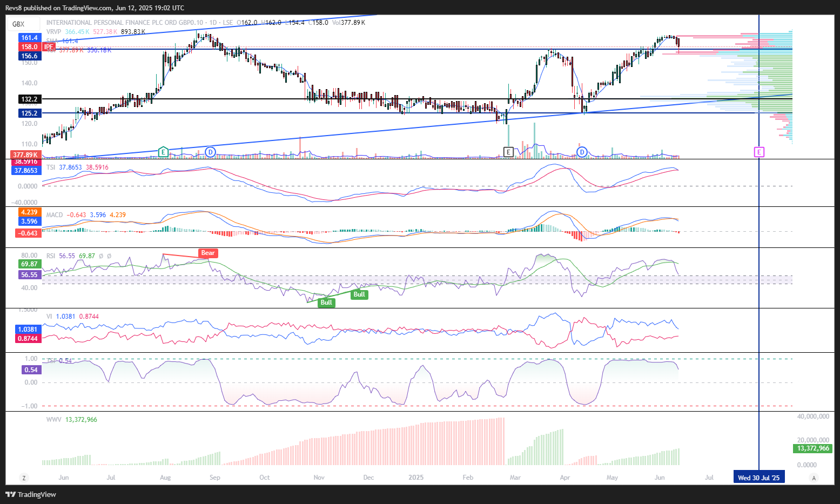Screen dimensions: 840x504
Task: Click the green E earnings marker near August
Action: (x=163, y=152)
